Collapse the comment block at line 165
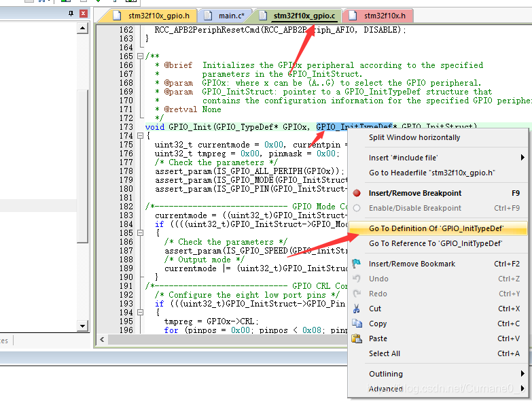 coord(140,56)
